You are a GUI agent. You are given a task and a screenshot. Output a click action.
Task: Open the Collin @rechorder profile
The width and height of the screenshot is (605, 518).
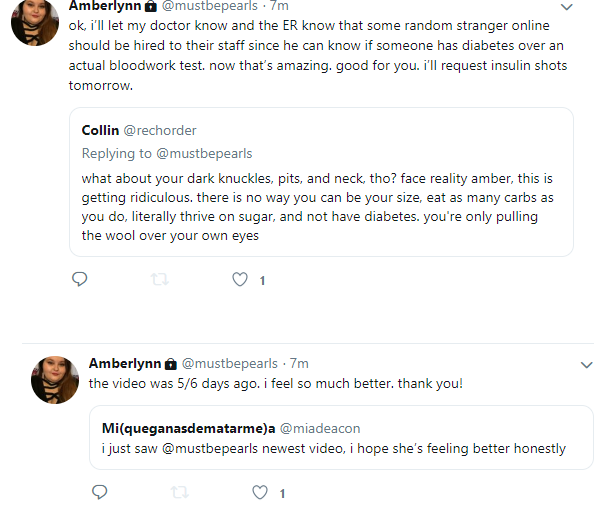coord(139,130)
